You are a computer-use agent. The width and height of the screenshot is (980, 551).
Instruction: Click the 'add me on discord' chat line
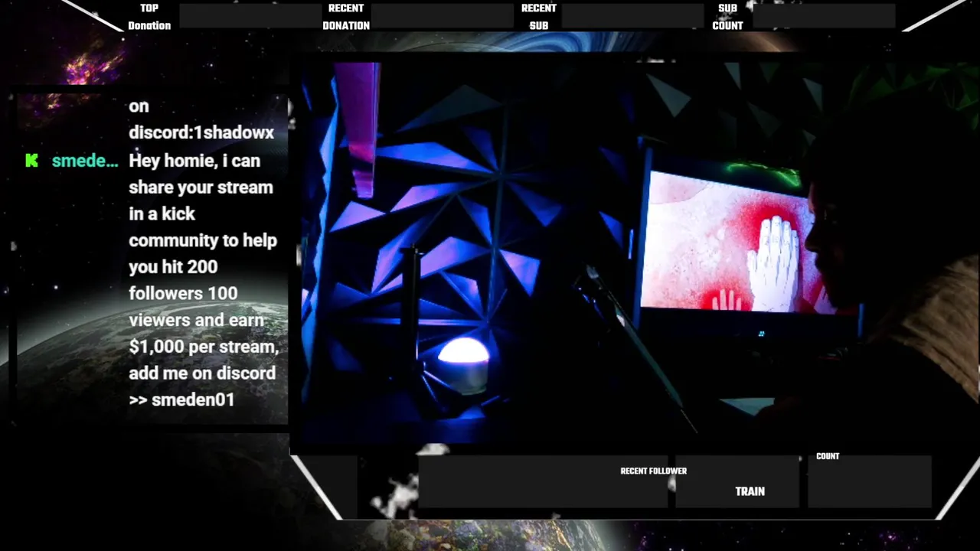(x=202, y=373)
